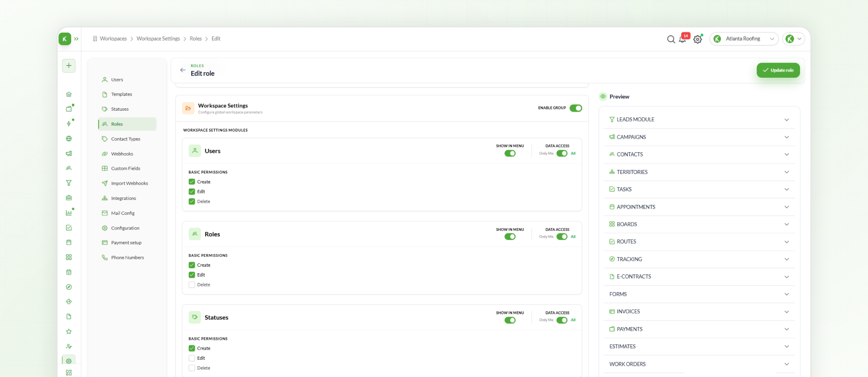Click the Workspace Settings folder icon
The height and width of the screenshot is (377, 868).
coord(188,108)
